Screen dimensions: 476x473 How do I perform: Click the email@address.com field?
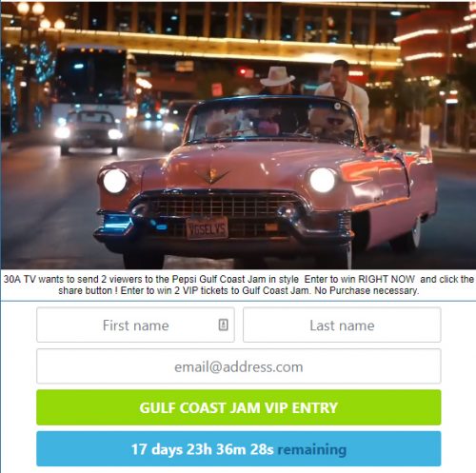click(239, 366)
